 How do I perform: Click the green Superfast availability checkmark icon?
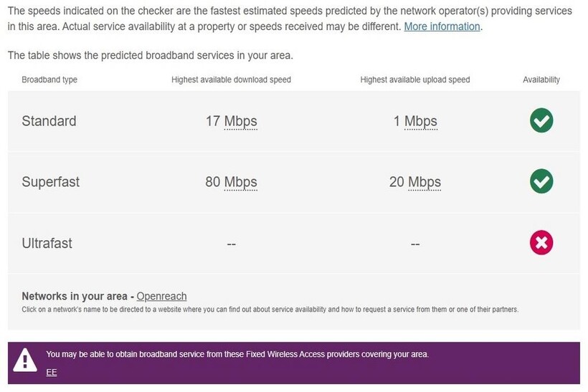click(541, 182)
